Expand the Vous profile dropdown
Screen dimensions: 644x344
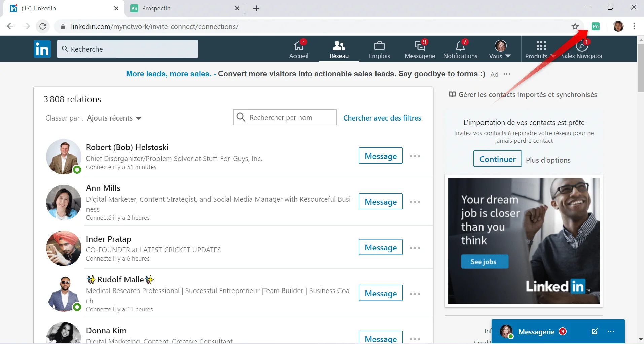click(500, 49)
